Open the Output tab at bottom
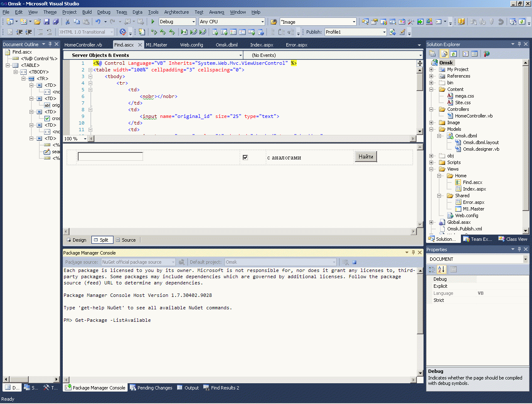 pos(188,388)
